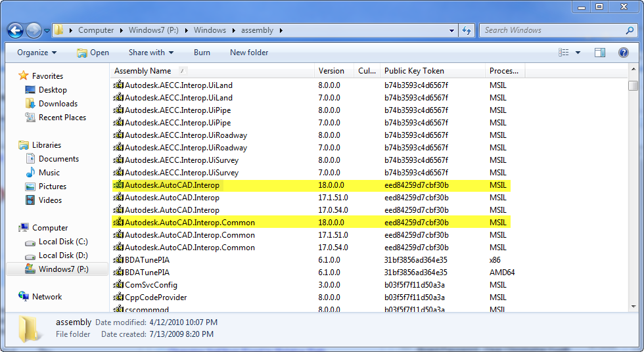This screenshot has height=352, width=644.
Task: Click the Back navigation arrow
Action: pyautogui.click(x=15, y=30)
